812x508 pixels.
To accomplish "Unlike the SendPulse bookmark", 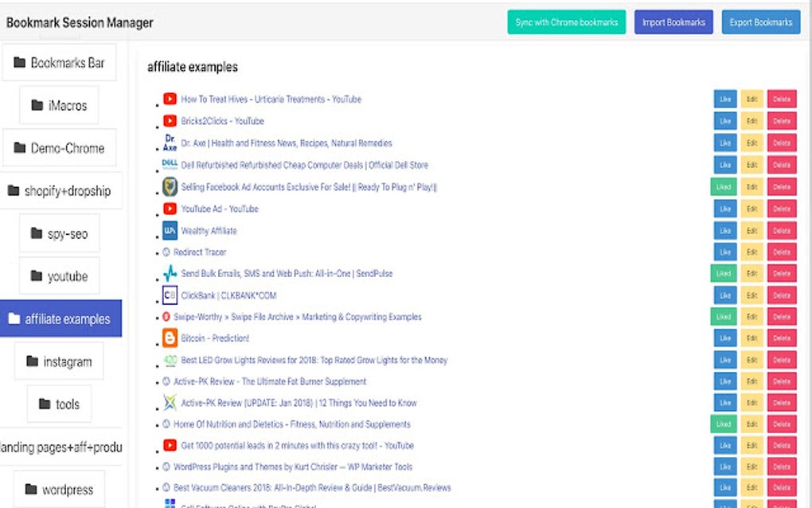I will click(724, 273).
